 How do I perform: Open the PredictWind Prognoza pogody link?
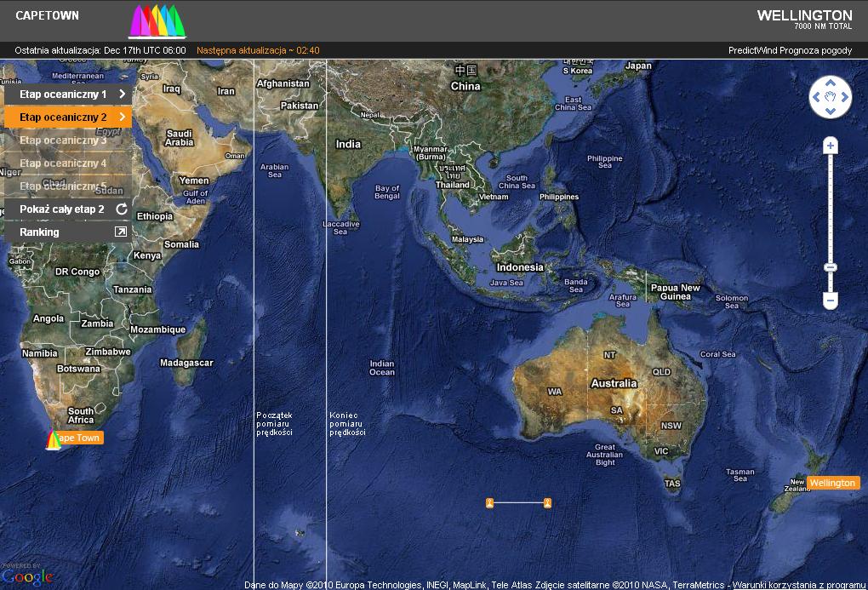790,50
